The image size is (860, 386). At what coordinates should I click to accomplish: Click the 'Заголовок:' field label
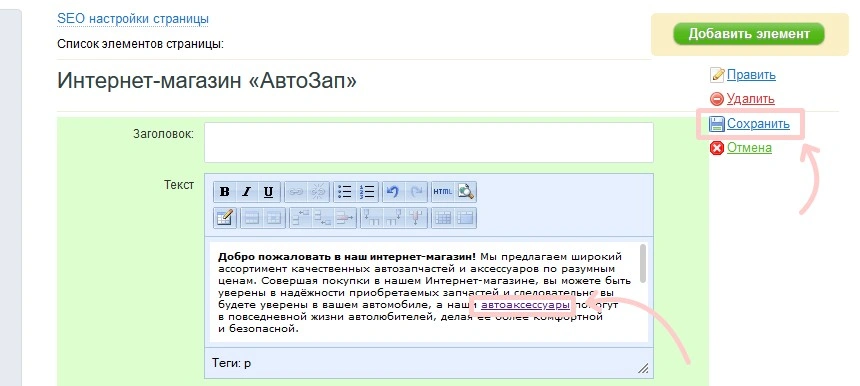click(x=163, y=134)
